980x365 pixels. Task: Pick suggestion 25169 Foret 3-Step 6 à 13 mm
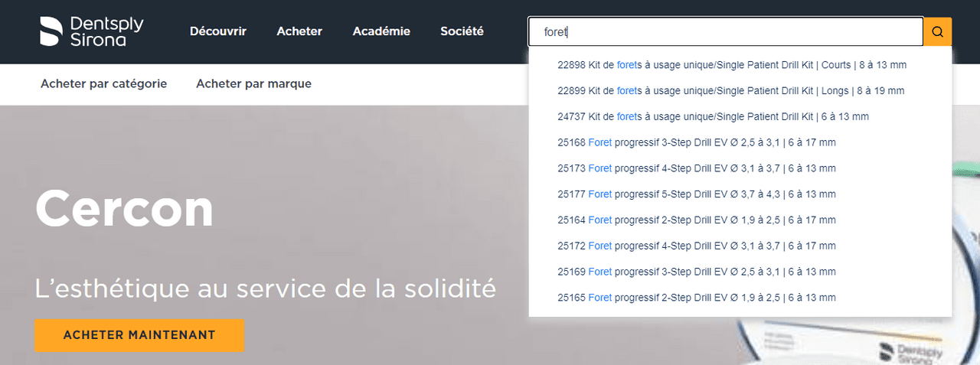click(x=697, y=272)
